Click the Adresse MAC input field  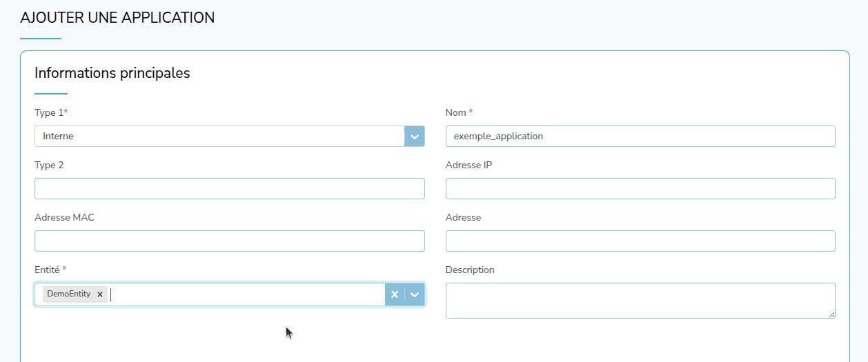[x=229, y=241]
